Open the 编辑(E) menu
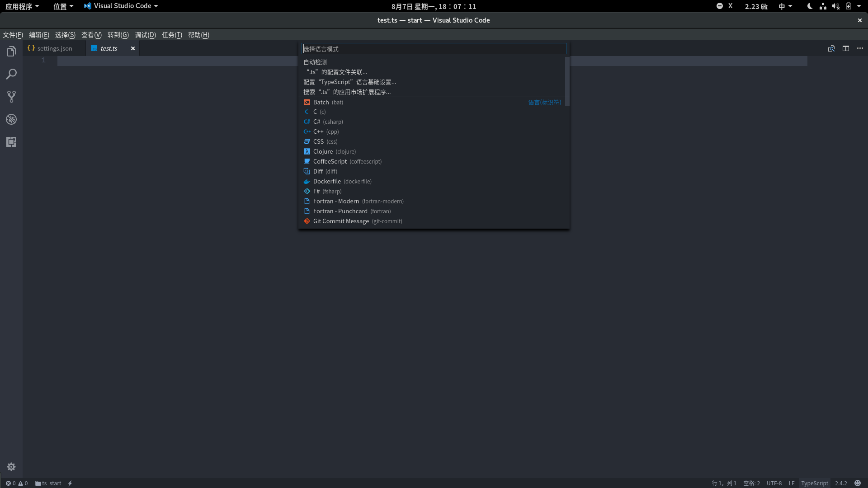The height and width of the screenshot is (488, 868). [x=39, y=35]
